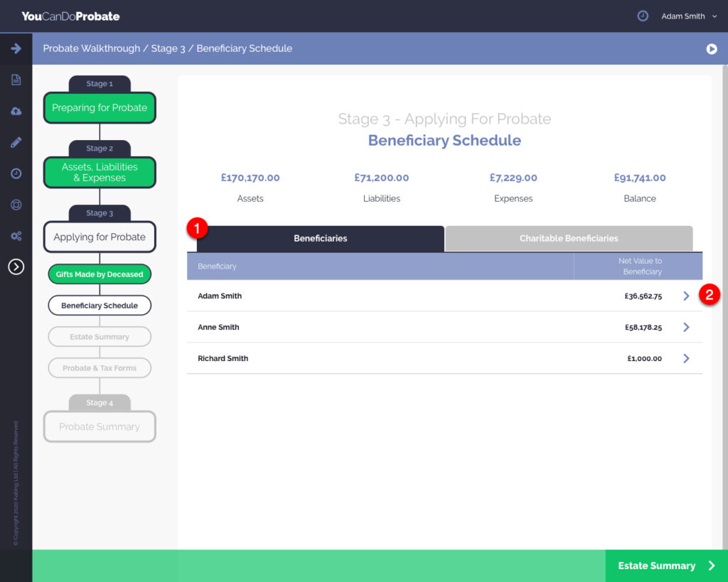Click the clock icon in the top header

click(x=643, y=16)
